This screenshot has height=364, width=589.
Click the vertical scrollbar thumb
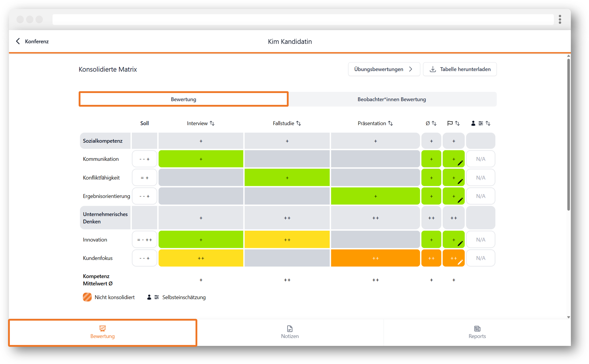569,135
